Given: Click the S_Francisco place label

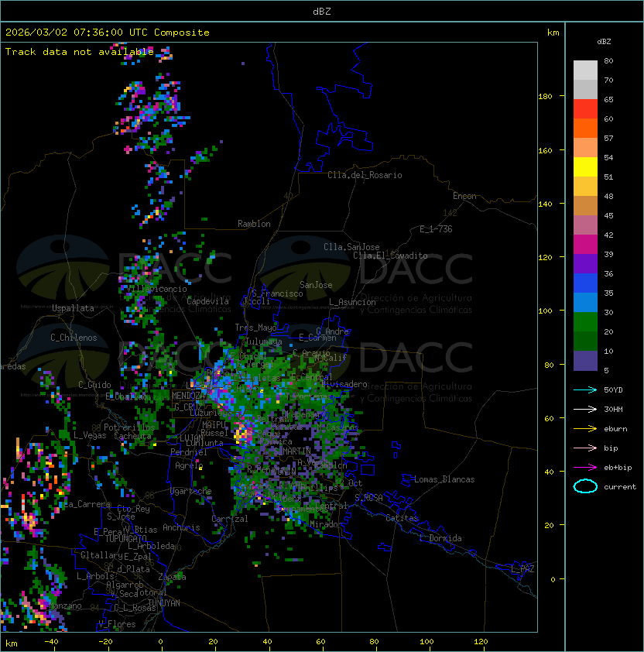Looking at the screenshot, I should coord(277,293).
